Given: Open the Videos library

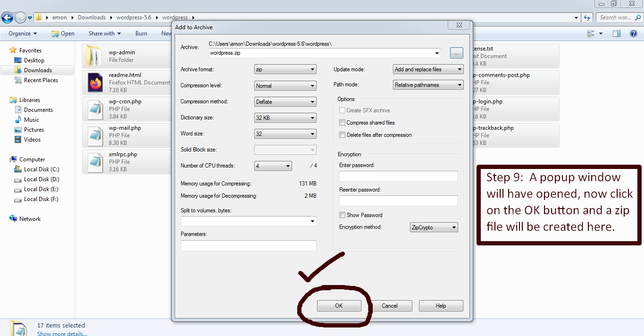Looking at the screenshot, I should [x=33, y=140].
